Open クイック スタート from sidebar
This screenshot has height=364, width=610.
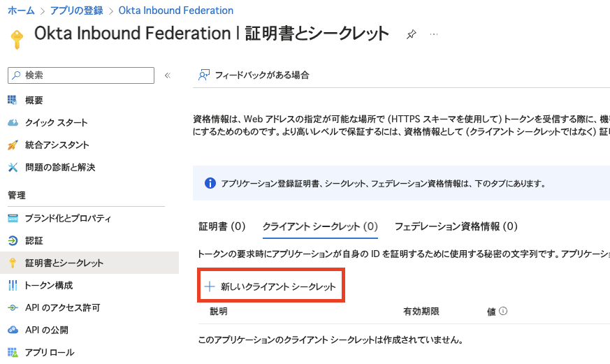[56, 122]
